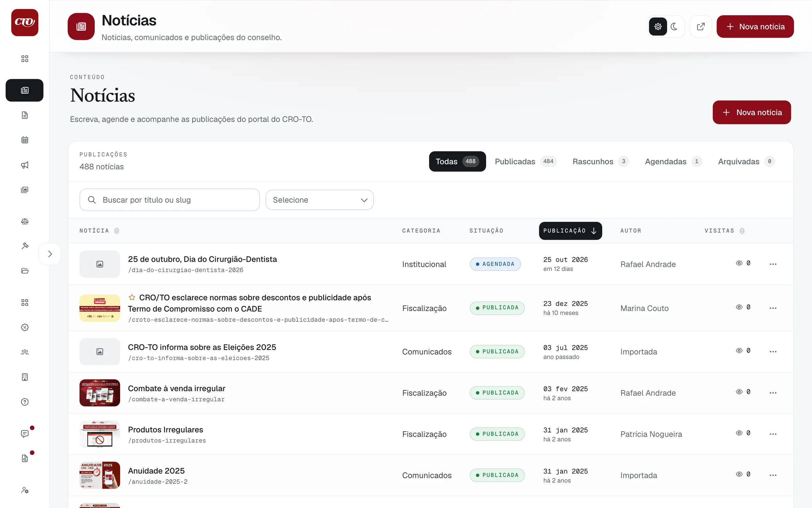Open the image gallery sidebar icon

click(x=25, y=190)
